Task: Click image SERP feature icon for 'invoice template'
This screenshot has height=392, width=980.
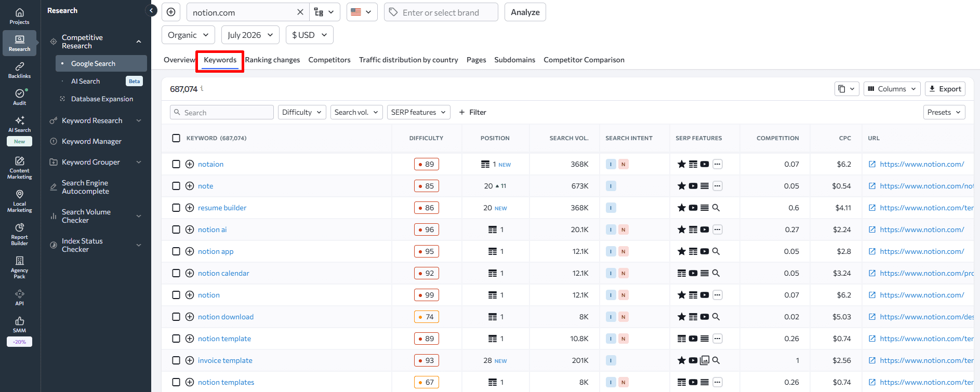Action: [705, 360]
